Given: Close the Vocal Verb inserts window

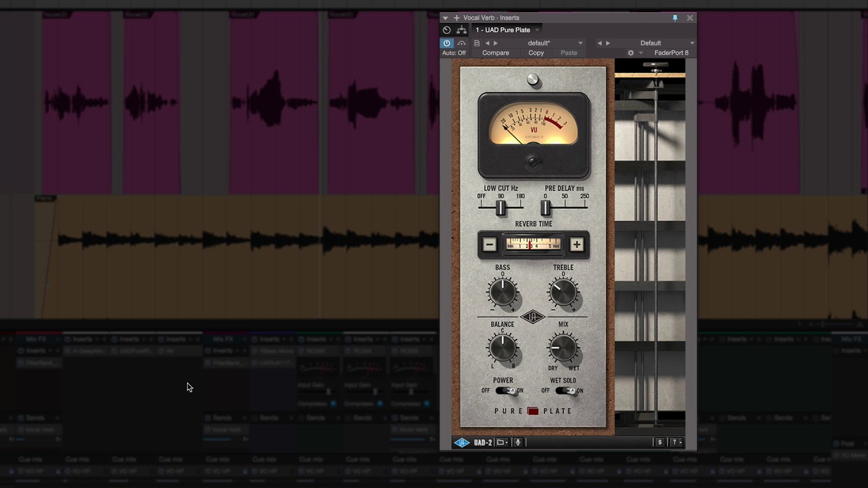Looking at the screenshot, I should pyautogui.click(x=690, y=18).
